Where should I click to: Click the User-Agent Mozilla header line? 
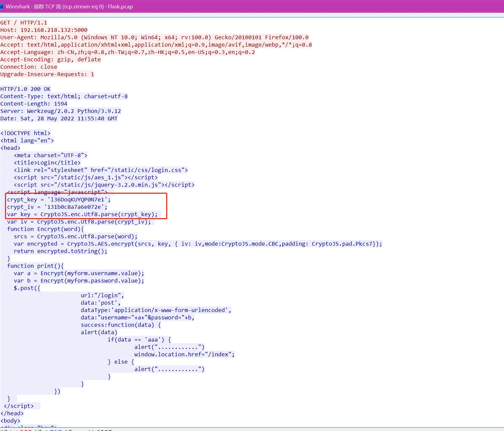(154, 37)
